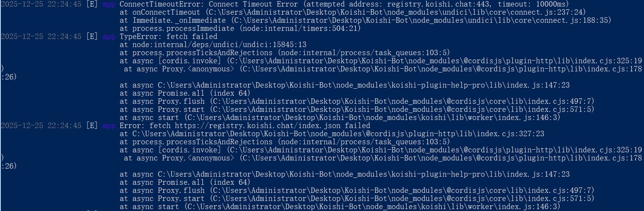Click the "app" label beside TypeError
Viewport: 644px width, 211px height.
pyautogui.click(x=109, y=37)
